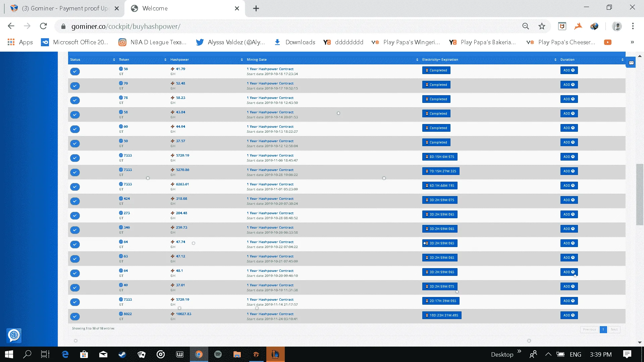Open the Downloads bookmark
This screenshot has width=644, height=362.
295,42
